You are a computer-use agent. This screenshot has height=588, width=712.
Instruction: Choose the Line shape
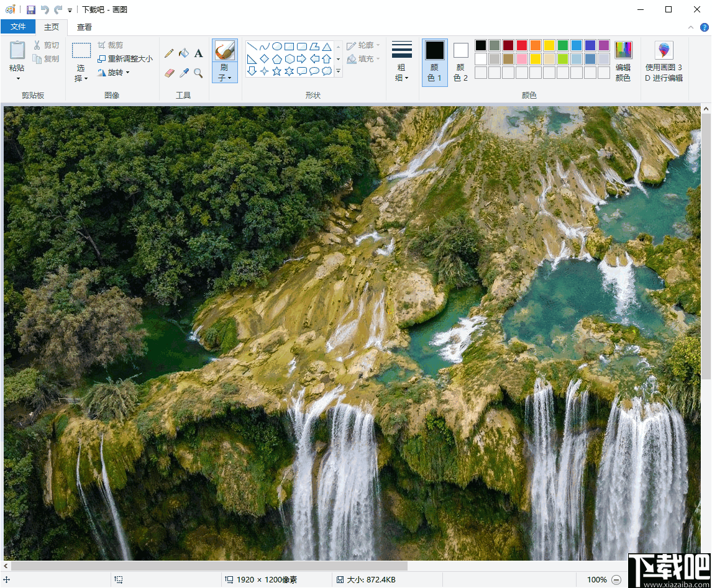[x=252, y=47]
